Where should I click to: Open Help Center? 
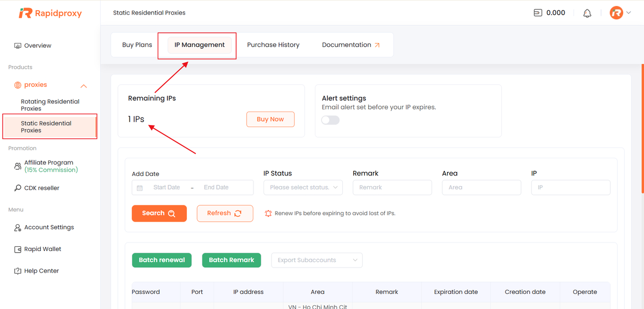click(x=41, y=271)
